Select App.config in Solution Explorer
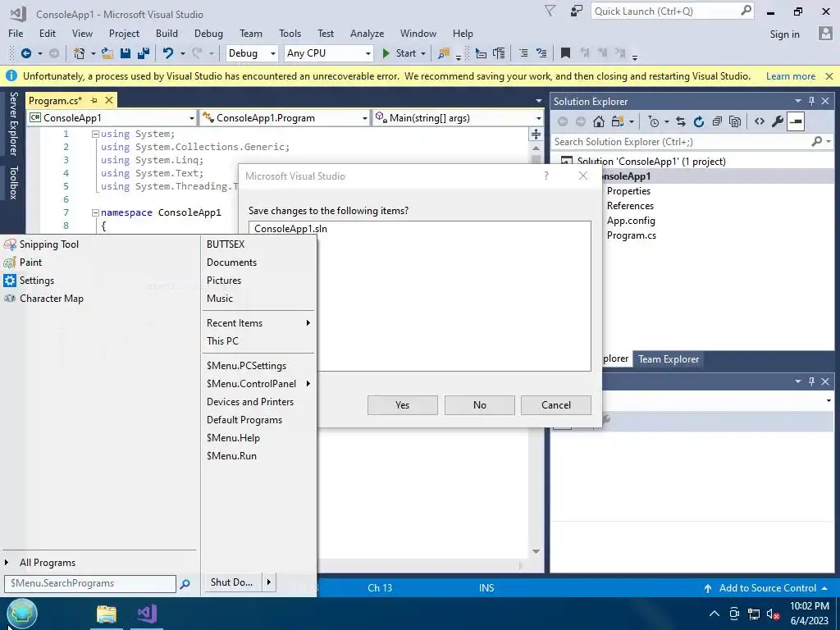This screenshot has width=840, height=630. pos(631,220)
